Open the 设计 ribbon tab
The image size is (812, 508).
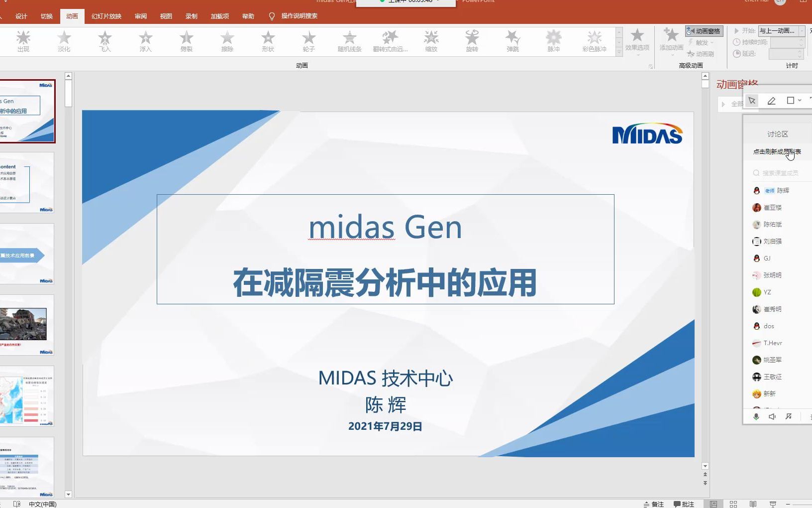coord(20,16)
